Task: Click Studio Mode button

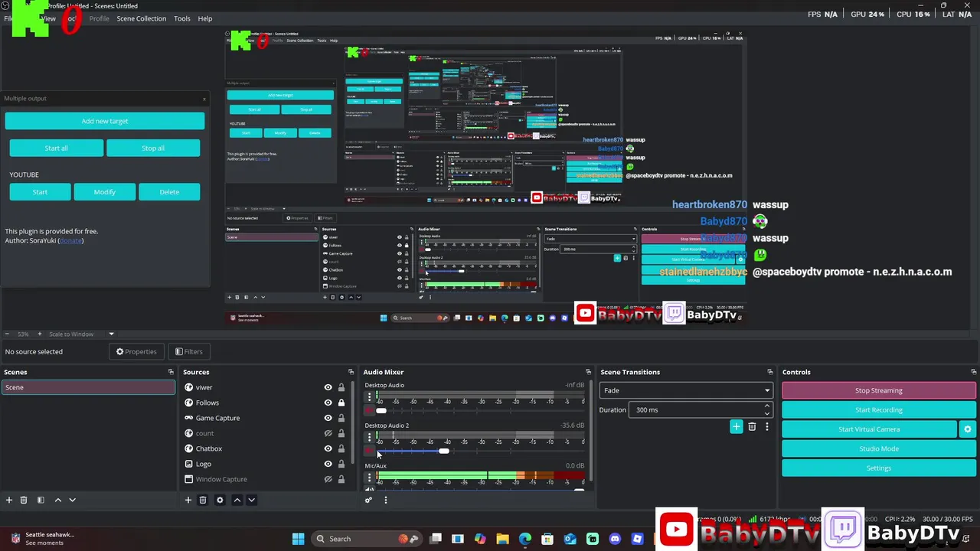Action: 878,448
